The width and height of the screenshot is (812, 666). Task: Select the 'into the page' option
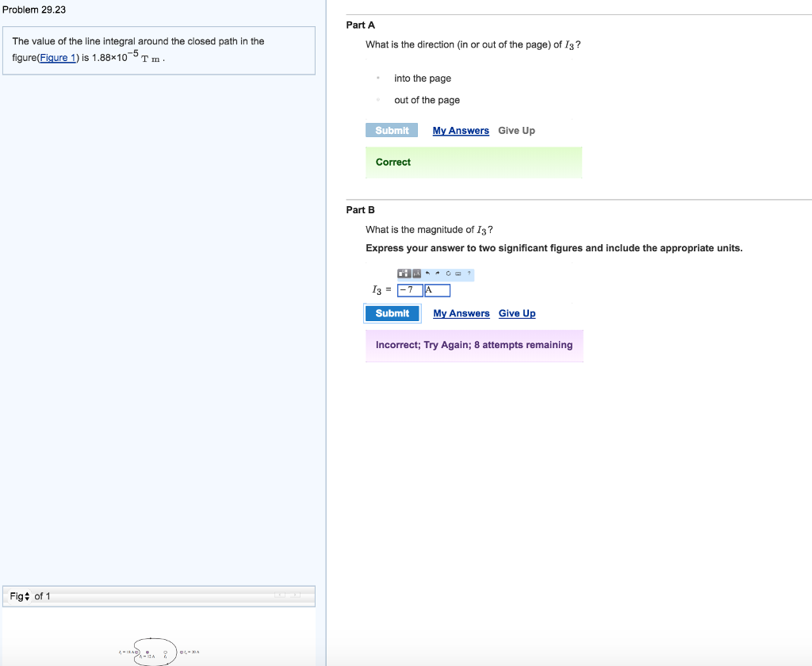pos(379,78)
